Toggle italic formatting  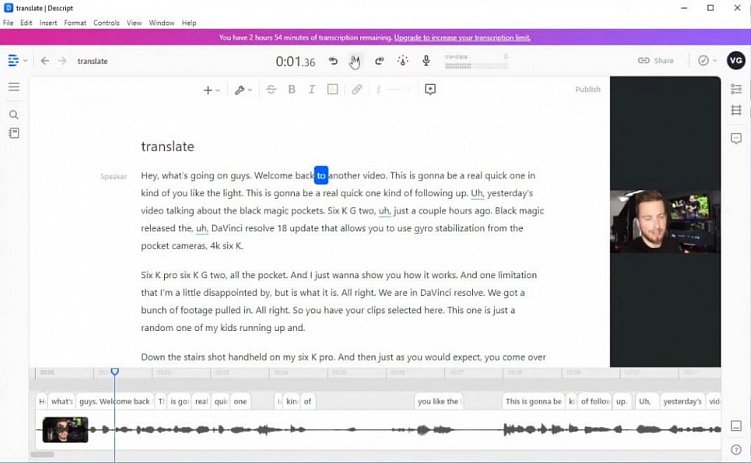311,90
